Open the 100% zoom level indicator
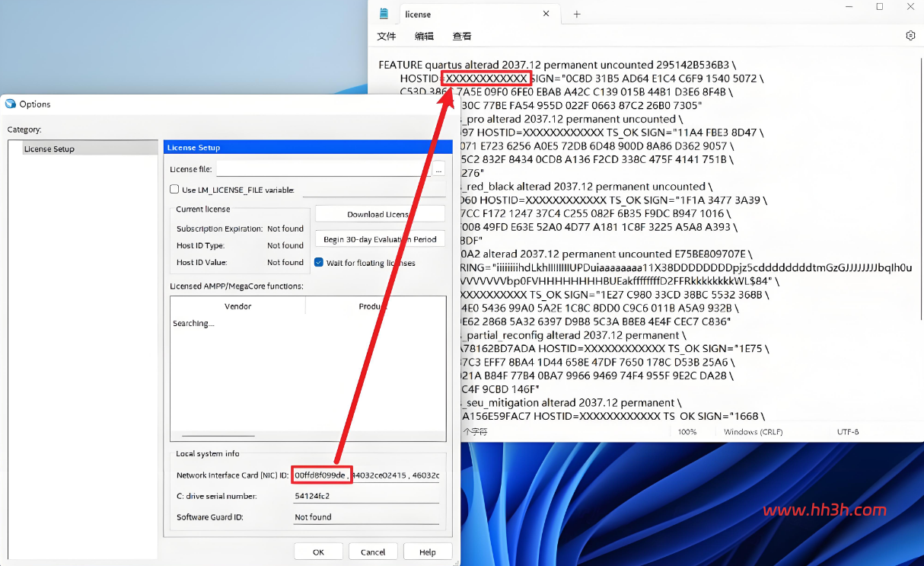This screenshot has height=566, width=924. [x=687, y=432]
